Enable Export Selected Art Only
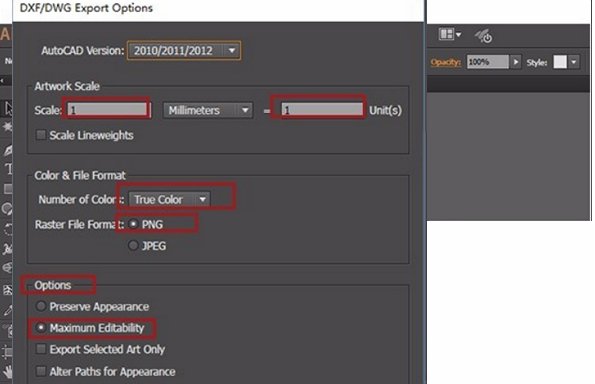Image resolution: width=595 pixels, height=384 pixels. pyautogui.click(x=41, y=349)
